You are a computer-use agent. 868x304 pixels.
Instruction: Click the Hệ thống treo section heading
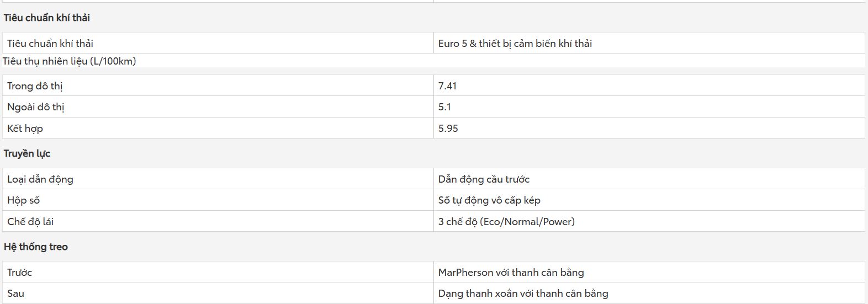[36, 247]
